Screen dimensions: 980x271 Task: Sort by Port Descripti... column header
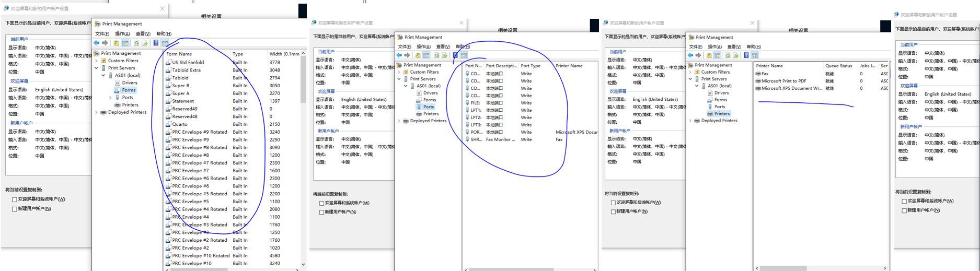[501, 66]
